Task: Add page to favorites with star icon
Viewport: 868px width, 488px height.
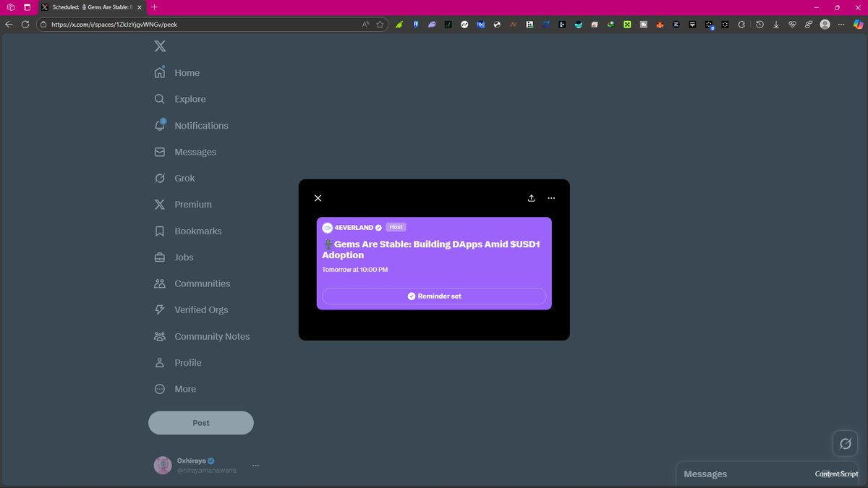Action: pyautogui.click(x=380, y=24)
